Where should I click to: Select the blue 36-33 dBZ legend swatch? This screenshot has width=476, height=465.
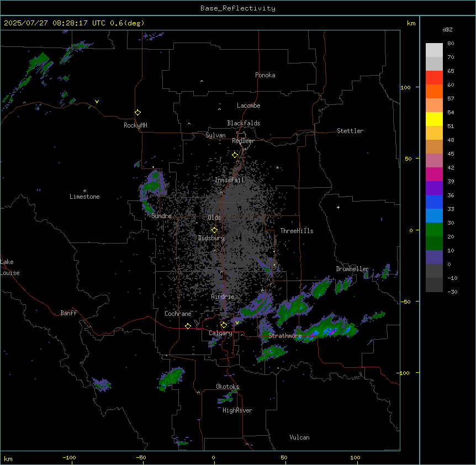point(434,202)
